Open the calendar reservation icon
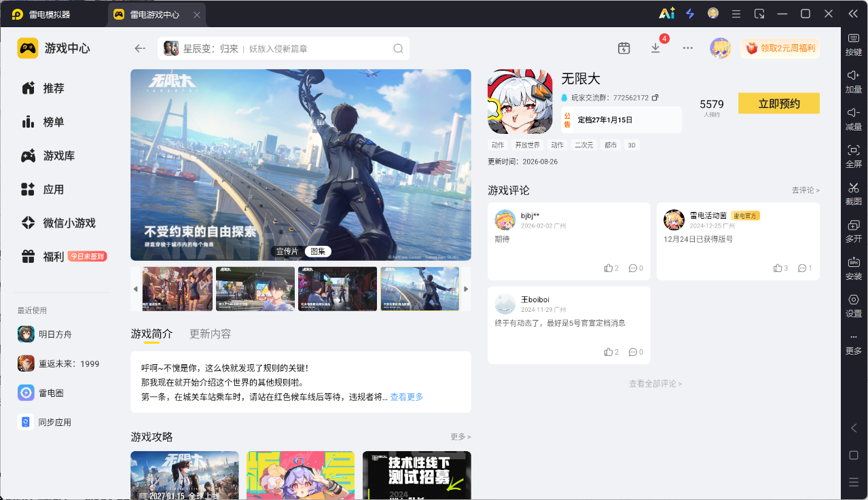 (623, 48)
